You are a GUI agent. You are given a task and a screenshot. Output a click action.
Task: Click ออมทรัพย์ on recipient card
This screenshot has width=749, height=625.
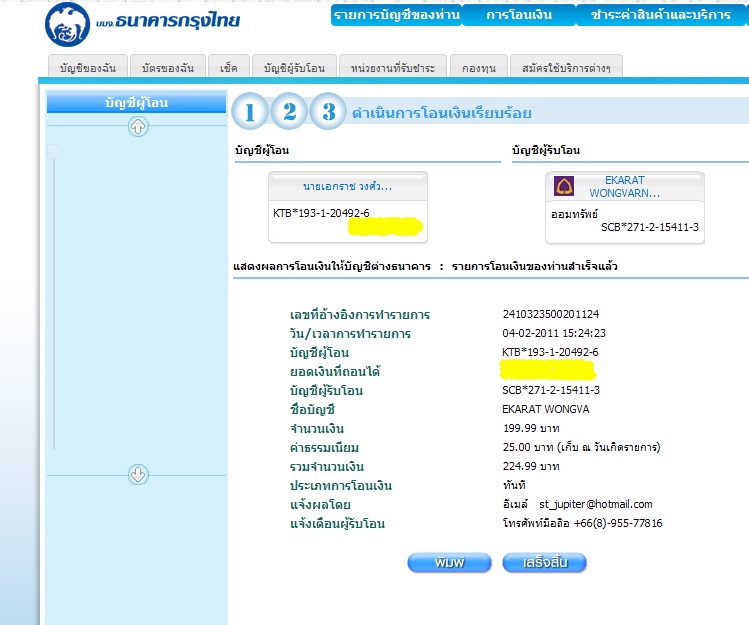click(574, 214)
